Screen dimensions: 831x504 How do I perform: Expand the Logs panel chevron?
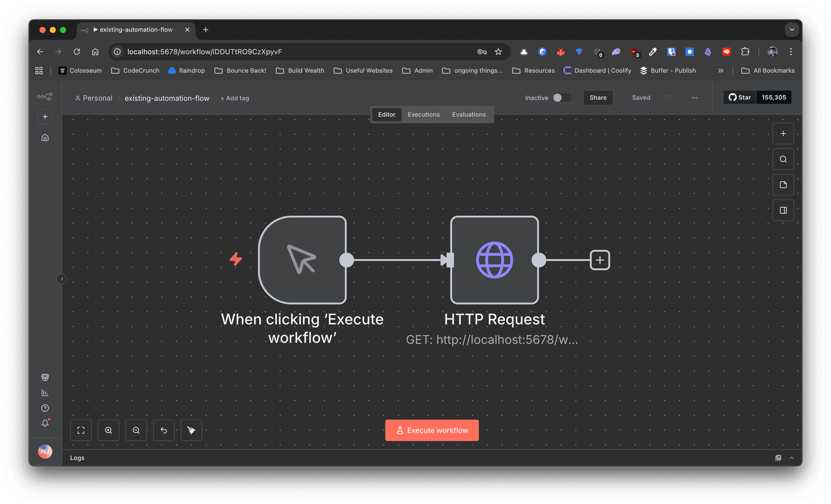tap(791, 458)
